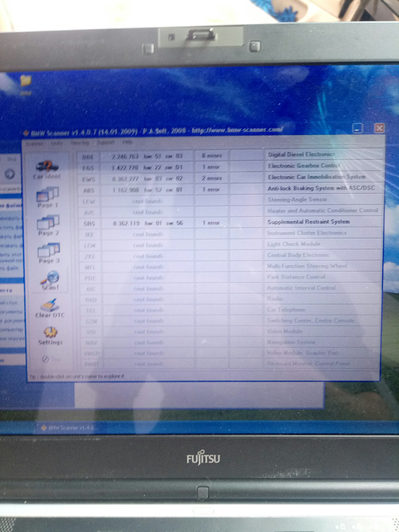Select the BMW folder on the desktop
Image resolution: width=399 pixels, height=532 pixels.
pos(26,85)
